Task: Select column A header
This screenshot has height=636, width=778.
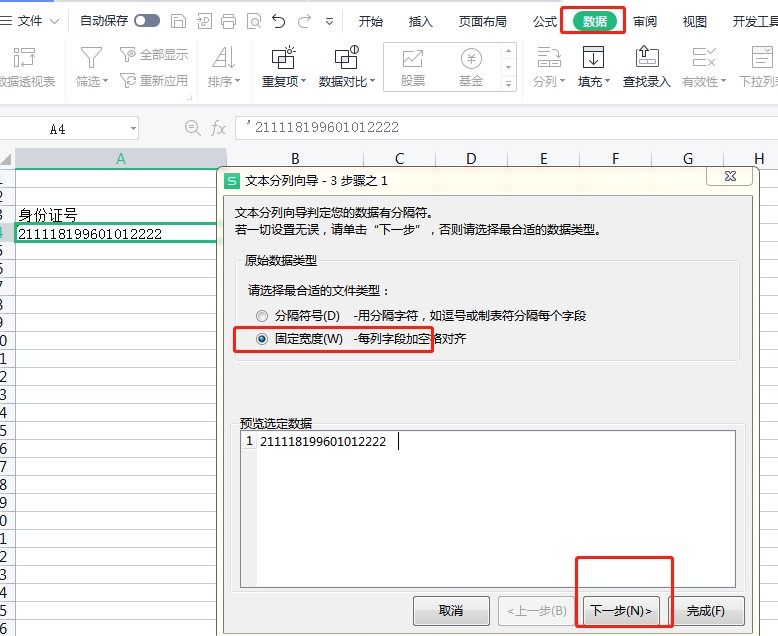Action: (x=121, y=159)
